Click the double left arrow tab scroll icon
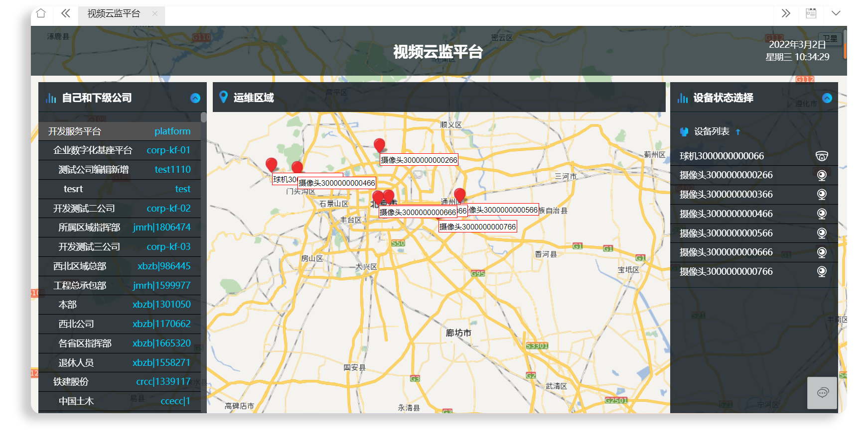The width and height of the screenshot is (868, 448). click(65, 13)
